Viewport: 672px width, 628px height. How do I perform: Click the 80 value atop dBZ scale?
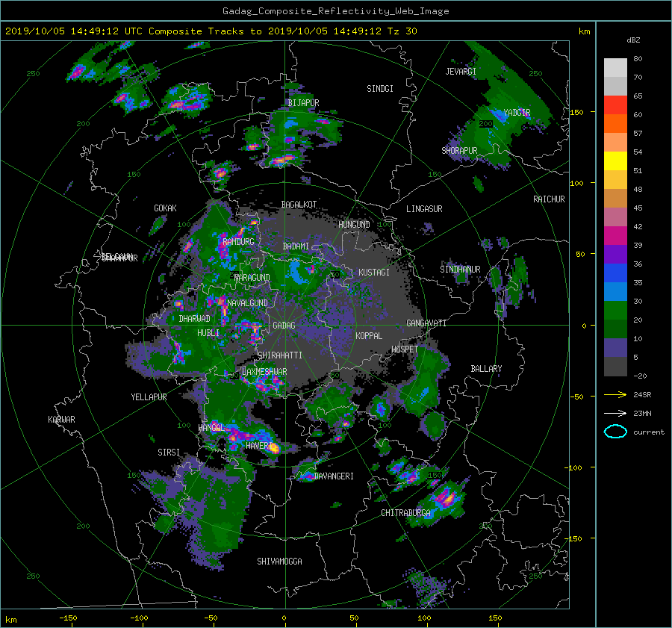(638, 59)
